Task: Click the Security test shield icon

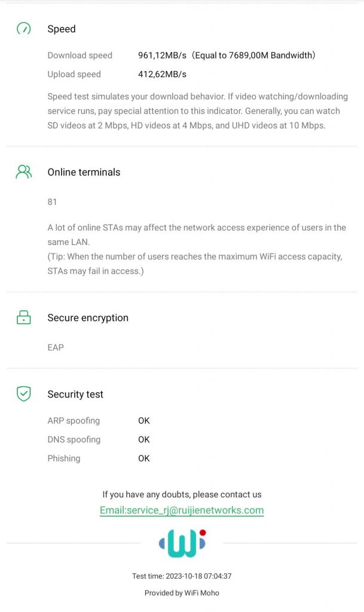Action: pos(23,394)
